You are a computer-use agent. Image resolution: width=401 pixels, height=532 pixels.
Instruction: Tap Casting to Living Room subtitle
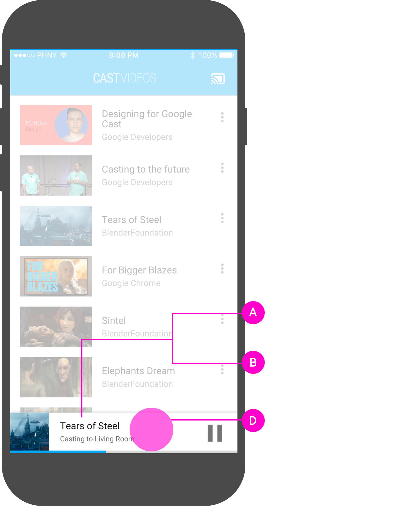(97, 439)
